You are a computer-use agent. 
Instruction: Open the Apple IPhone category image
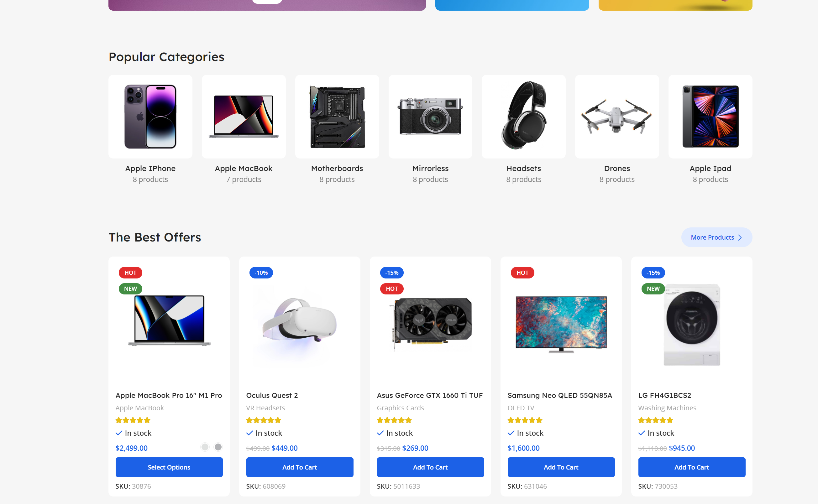150,116
